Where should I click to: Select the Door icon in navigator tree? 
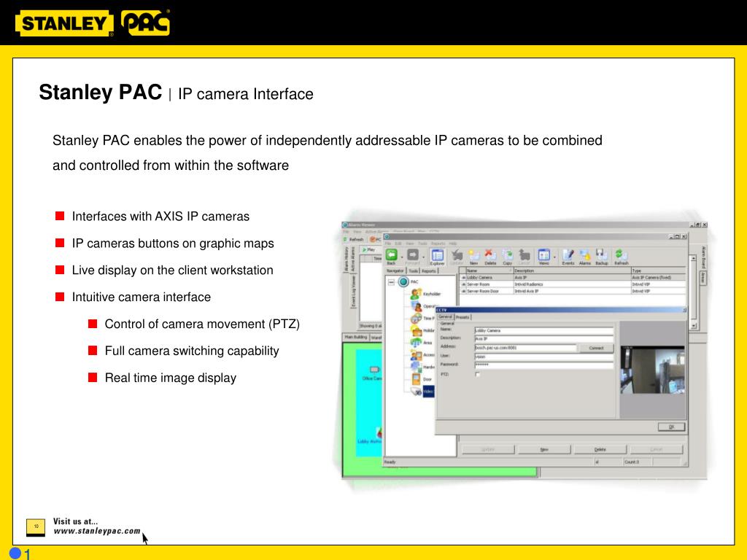417,379
